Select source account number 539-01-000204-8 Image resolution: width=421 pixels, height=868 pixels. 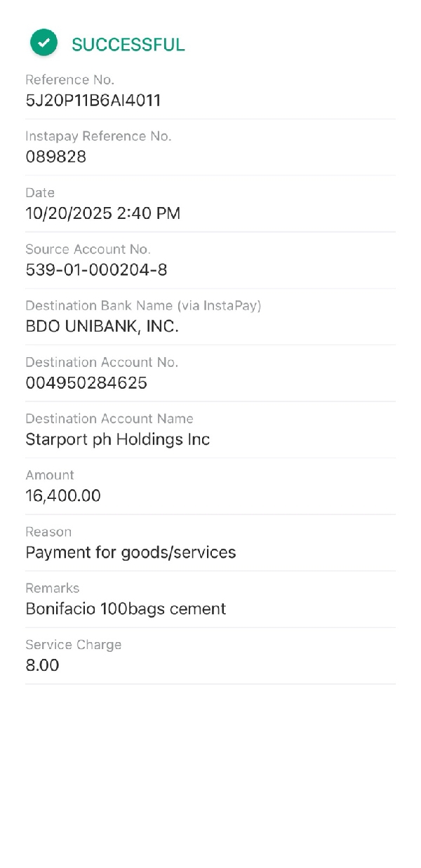(x=96, y=270)
